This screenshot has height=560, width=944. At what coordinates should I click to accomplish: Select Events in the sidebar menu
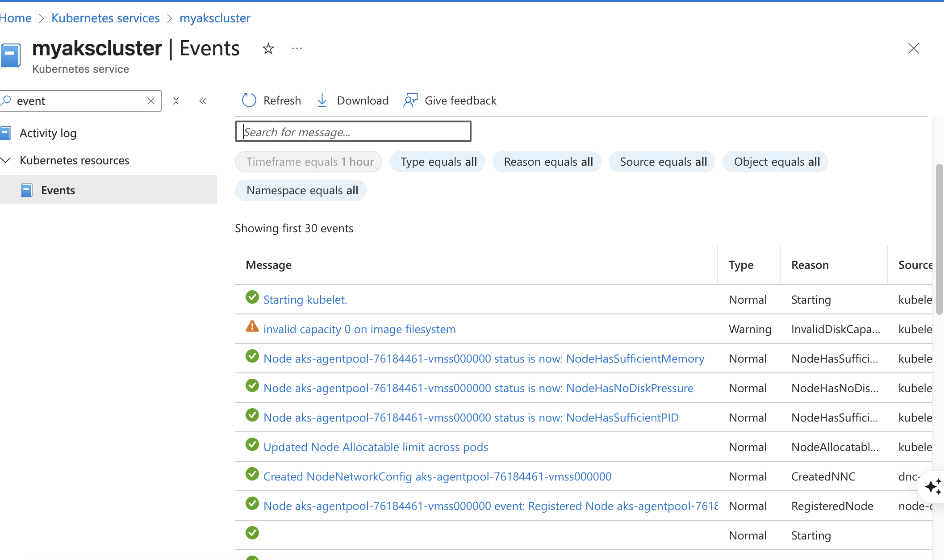(58, 190)
